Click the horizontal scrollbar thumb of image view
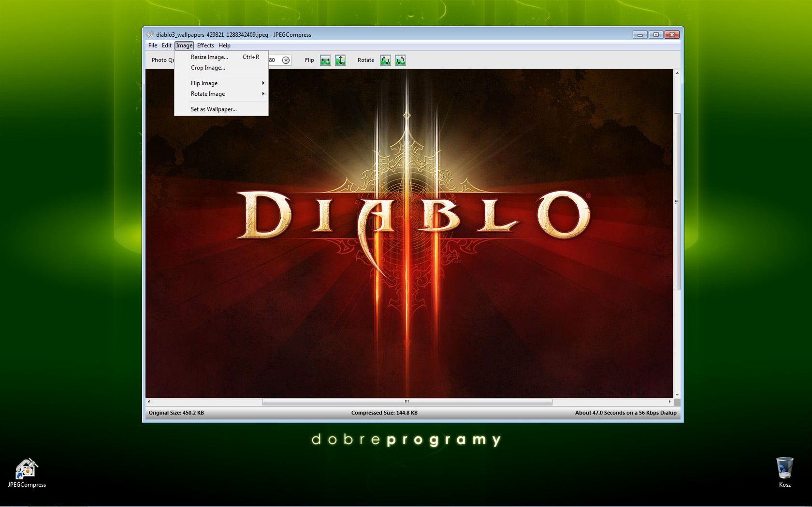The width and height of the screenshot is (812, 507). (x=407, y=402)
